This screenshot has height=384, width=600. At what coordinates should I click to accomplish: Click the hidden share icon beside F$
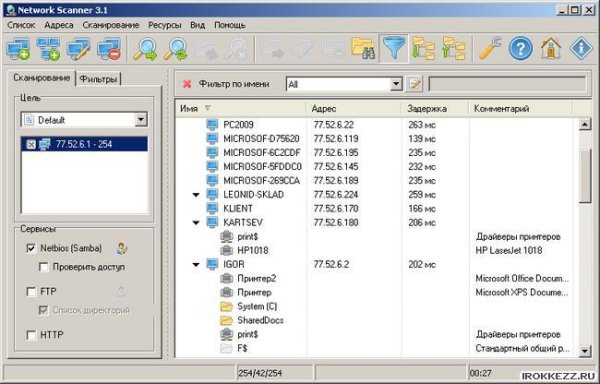[227, 348]
